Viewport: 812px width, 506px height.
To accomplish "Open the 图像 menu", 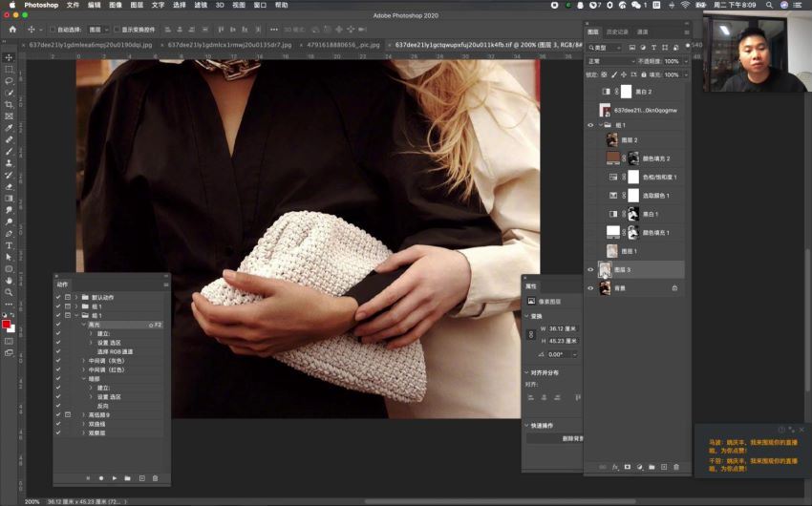I will click(116, 5).
